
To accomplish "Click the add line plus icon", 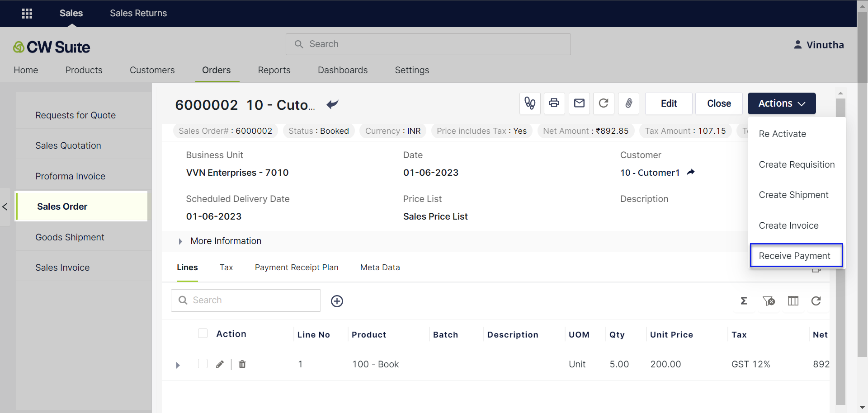I will (x=337, y=301).
